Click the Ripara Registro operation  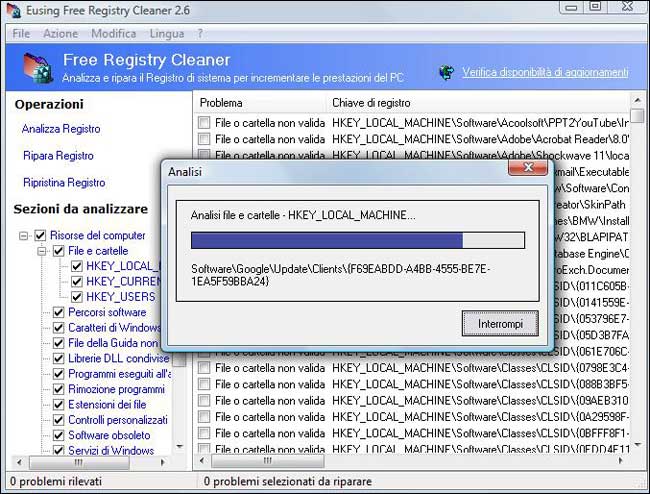click(58, 156)
